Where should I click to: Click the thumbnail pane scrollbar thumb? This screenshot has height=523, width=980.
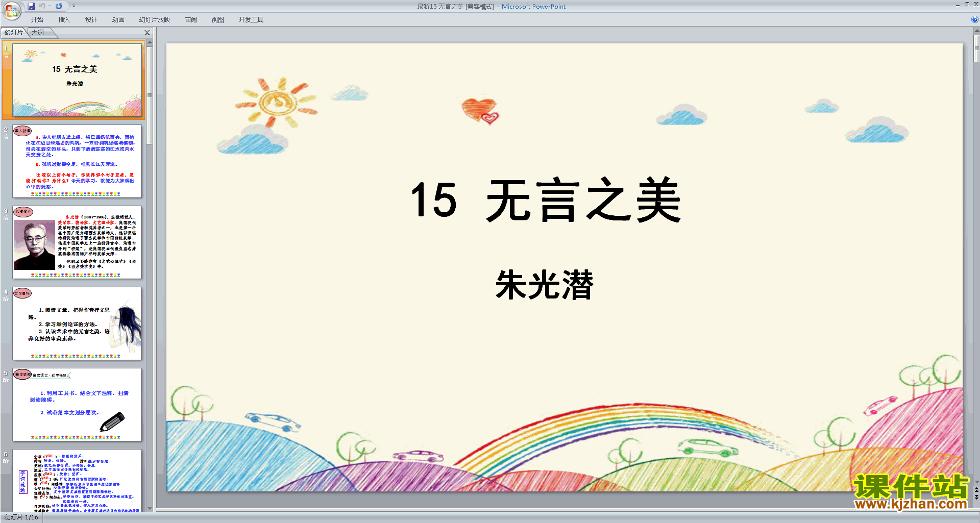150,95
